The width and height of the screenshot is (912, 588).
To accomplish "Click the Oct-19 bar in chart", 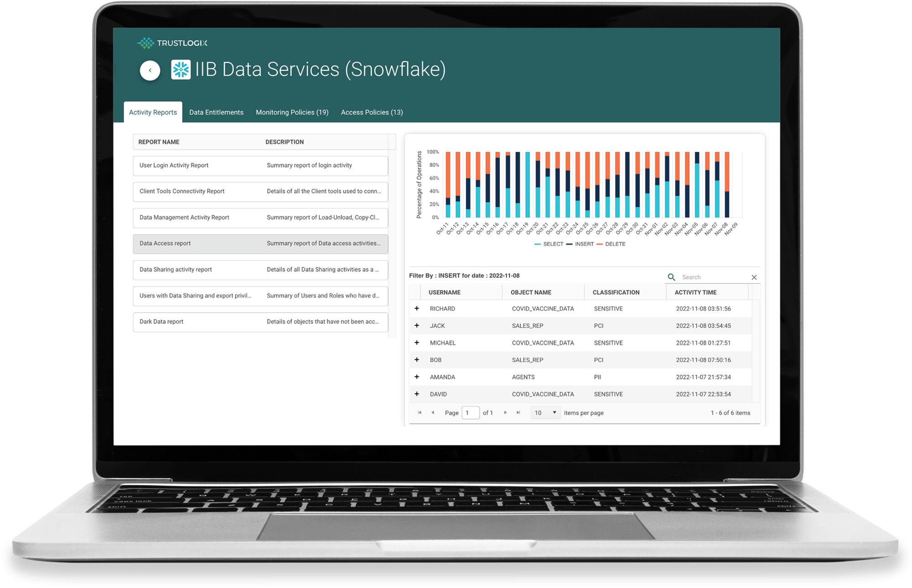I will click(528, 185).
